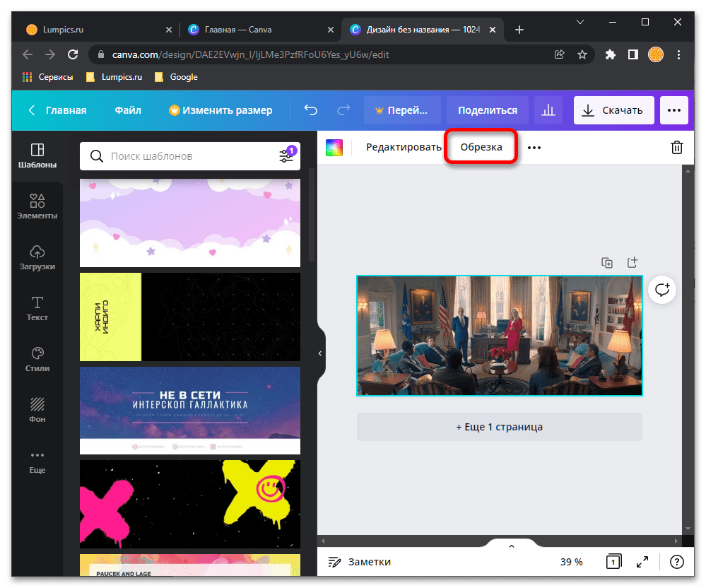
Task: Click the redo arrow icon
Action: point(343,110)
